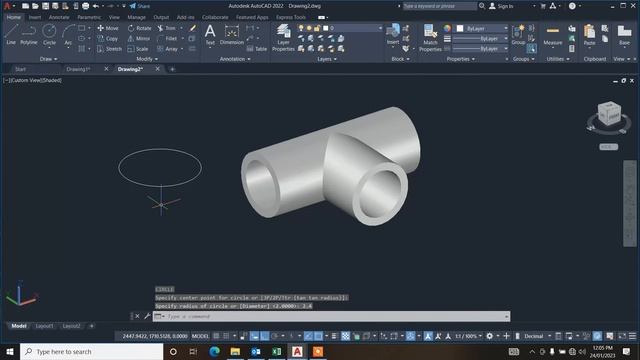
Task: Select the Polyline tool
Action: pyautogui.click(x=29, y=34)
